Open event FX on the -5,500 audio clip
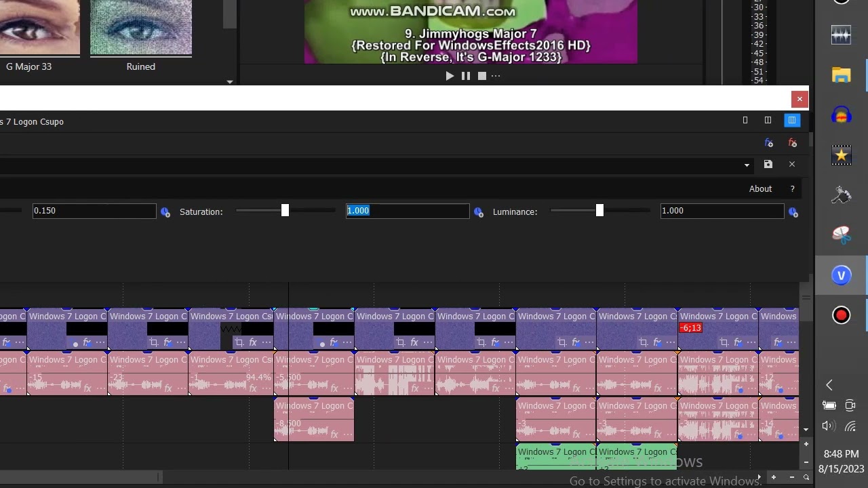The image size is (868, 488). point(333,388)
